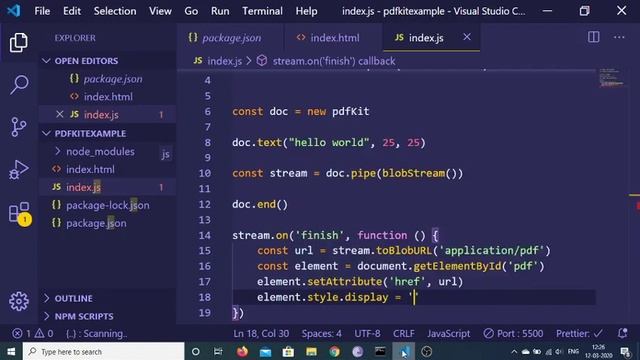This screenshot has width=640, height=360.
Task: Click the Scanning status bar item
Action: (96, 333)
